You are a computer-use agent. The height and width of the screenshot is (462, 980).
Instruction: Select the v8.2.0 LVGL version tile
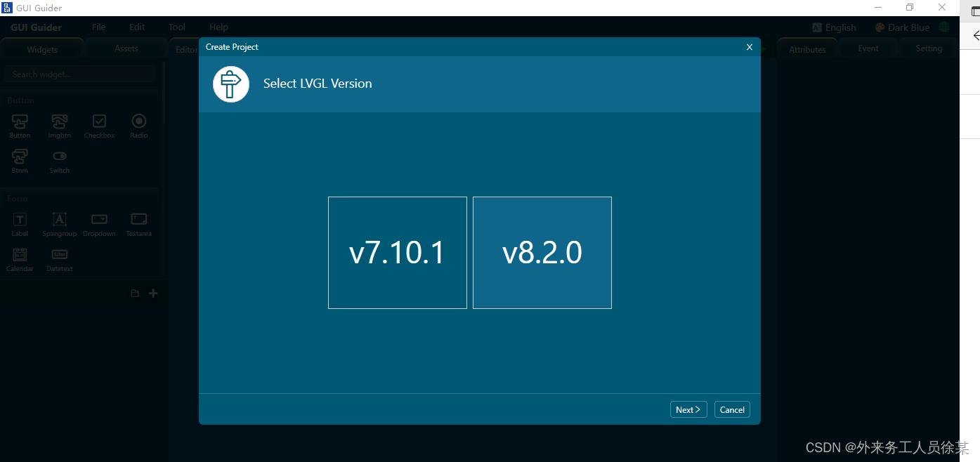click(542, 253)
